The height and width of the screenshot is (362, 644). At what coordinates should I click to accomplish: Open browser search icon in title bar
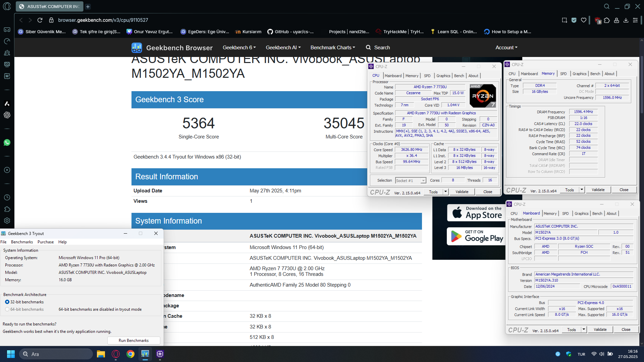pos(607,6)
